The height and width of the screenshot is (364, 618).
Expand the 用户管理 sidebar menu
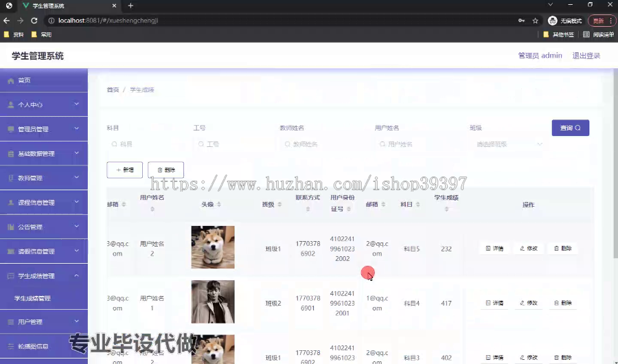(x=44, y=322)
